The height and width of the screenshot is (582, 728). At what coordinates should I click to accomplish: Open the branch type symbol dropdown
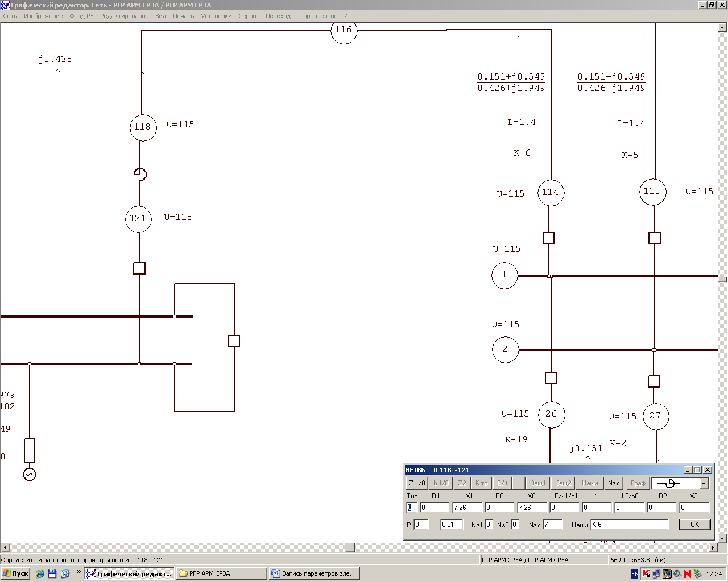coord(704,484)
